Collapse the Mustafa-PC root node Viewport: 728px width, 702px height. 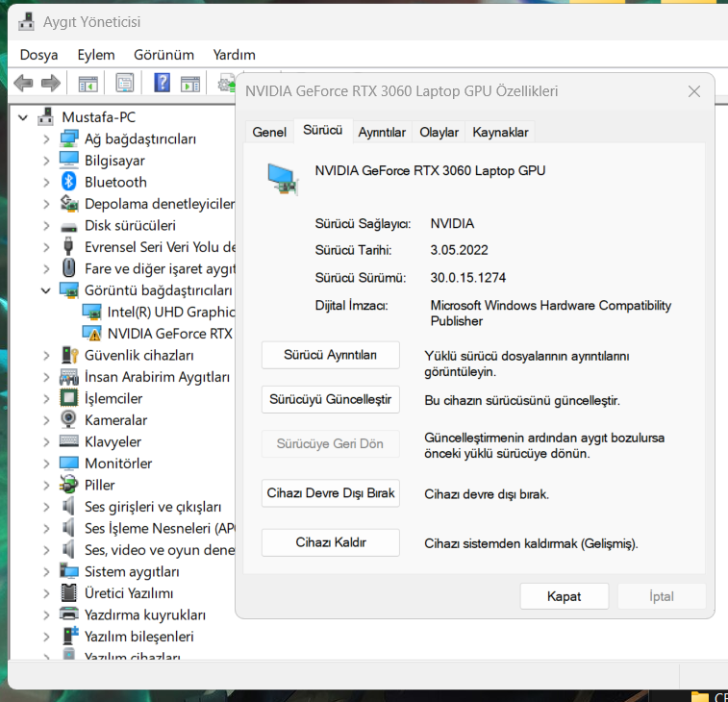23,117
